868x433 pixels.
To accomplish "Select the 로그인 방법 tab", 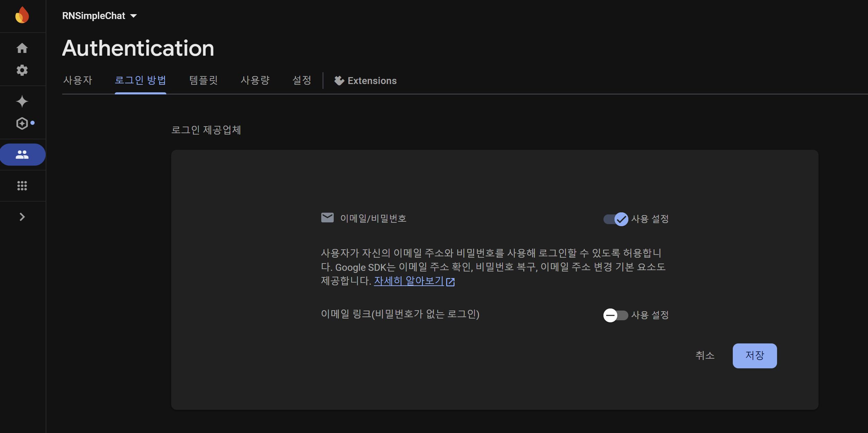I will [x=140, y=80].
